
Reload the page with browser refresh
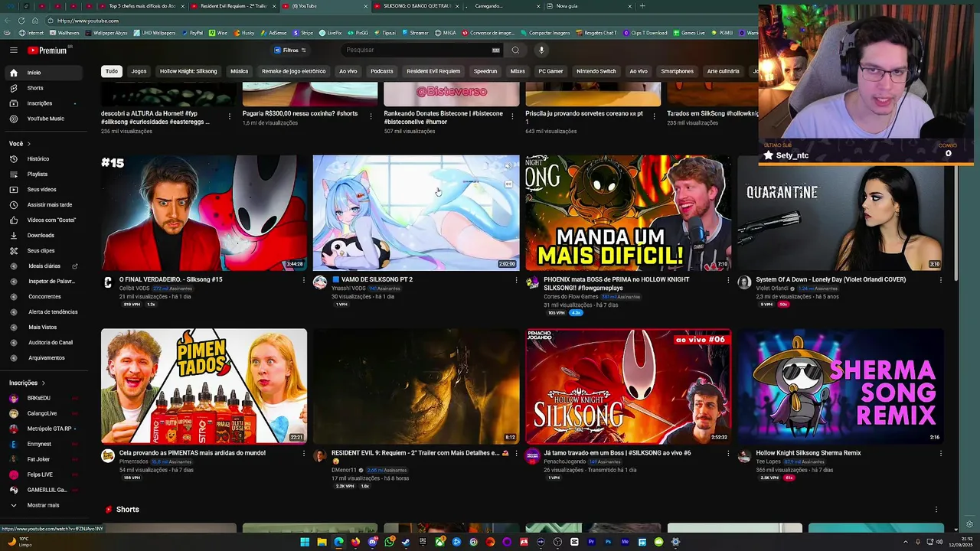point(22,21)
